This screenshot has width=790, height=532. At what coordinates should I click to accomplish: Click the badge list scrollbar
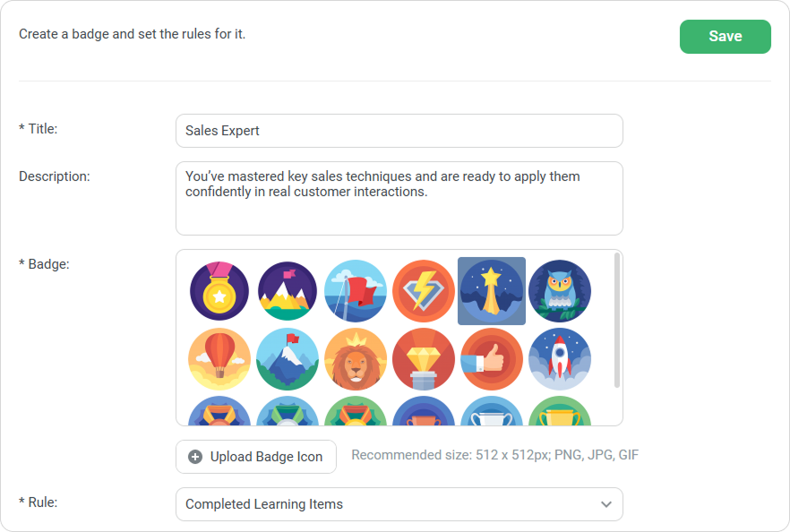pyautogui.click(x=617, y=320)
